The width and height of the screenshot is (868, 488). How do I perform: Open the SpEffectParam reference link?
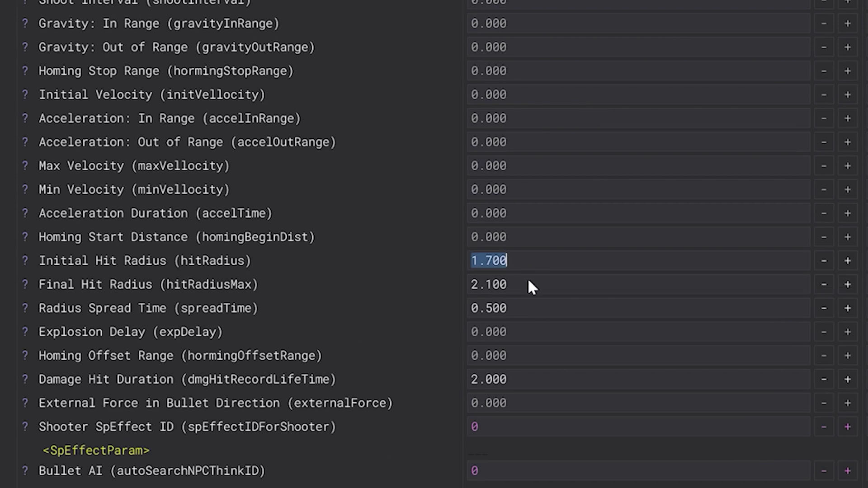(96, 450)
